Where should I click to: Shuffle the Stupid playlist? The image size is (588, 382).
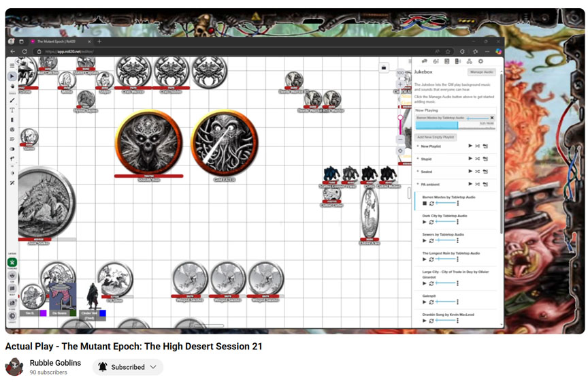(477, 159)
